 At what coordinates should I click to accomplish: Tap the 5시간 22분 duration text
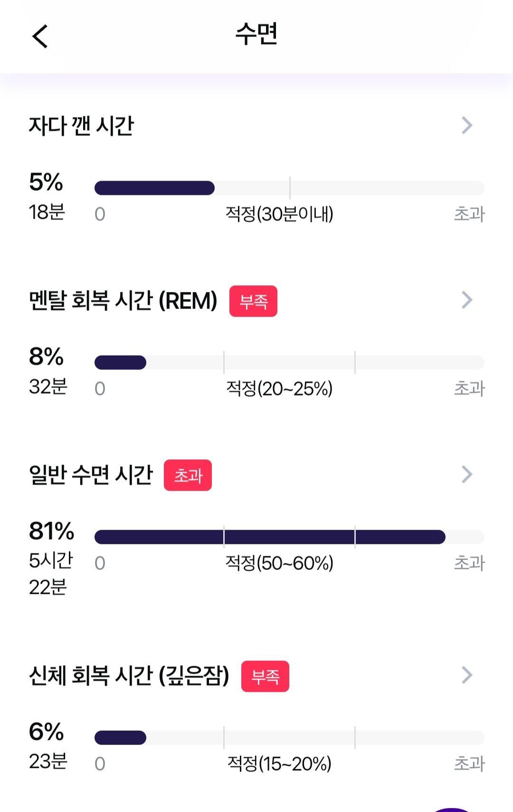[x=51, y=574]
